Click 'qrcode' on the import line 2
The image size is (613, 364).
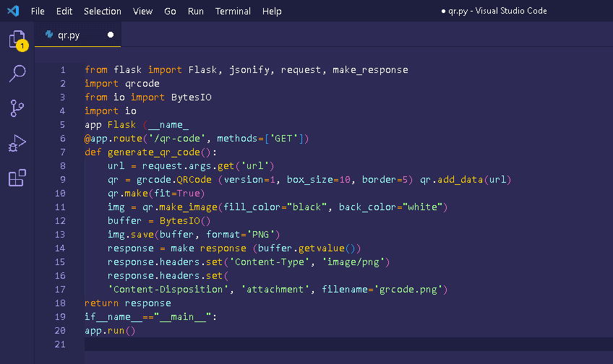tap(142, 84)
